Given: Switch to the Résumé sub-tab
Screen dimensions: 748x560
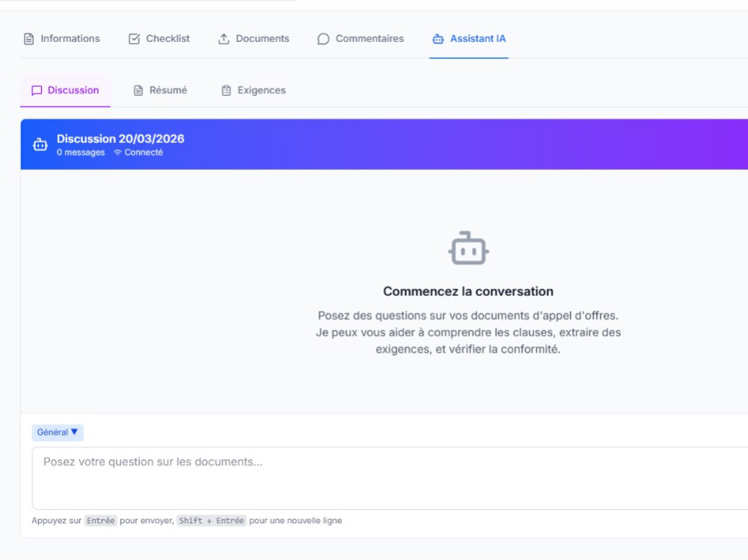Looking at the screenshot, I should (x=160, y=90).
